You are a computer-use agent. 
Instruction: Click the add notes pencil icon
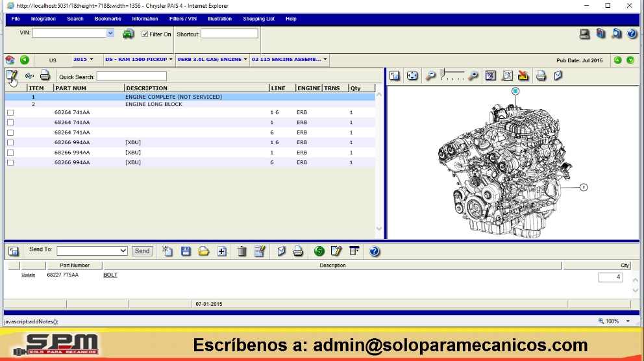[12, 76]
